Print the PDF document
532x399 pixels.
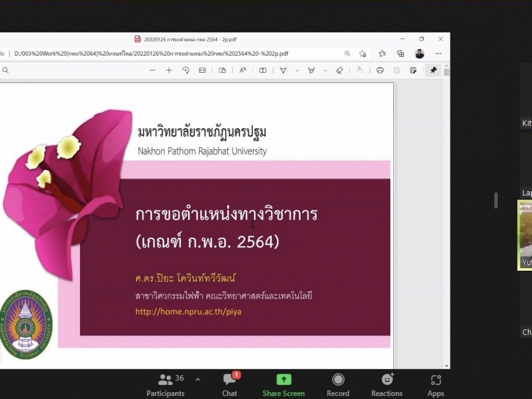tap(380, 70)
